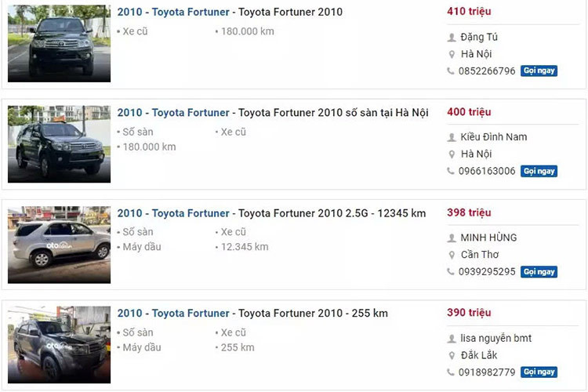Select the phone number 0939295295

tap(487, 272)
